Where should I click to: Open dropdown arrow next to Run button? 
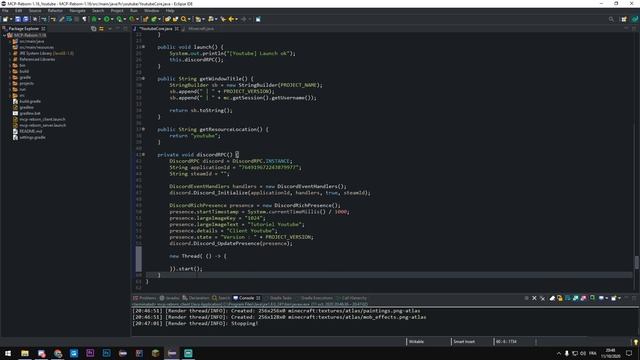tap(113, 19)
